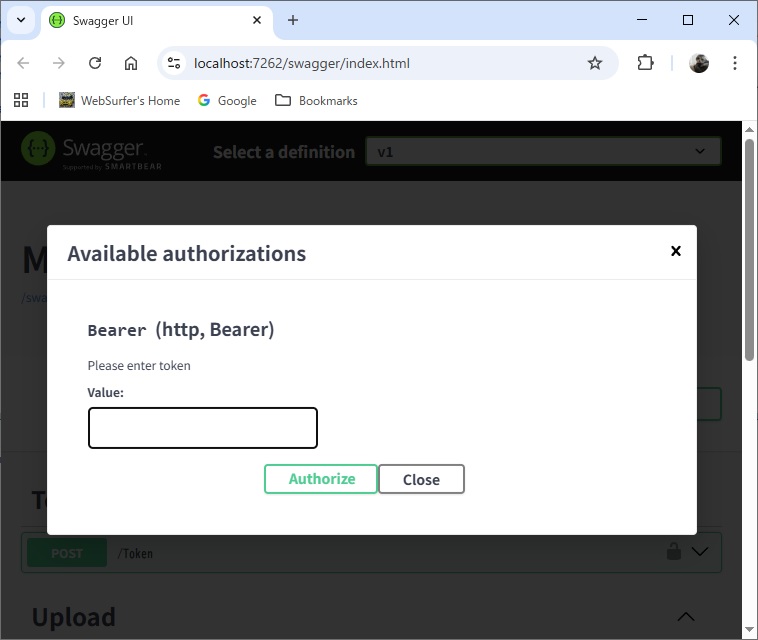Open the Extensions puzzle icon
The image size is (758, 640).
[x=645, y=63]
